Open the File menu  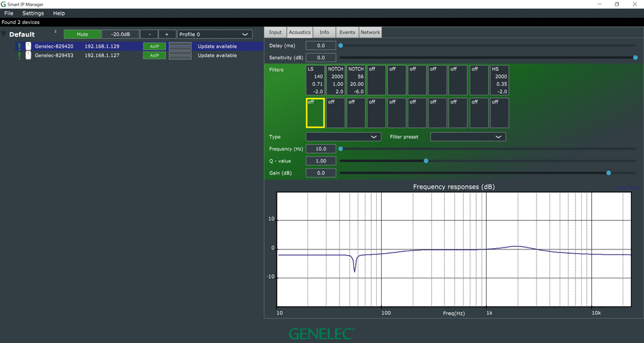[9, 13]
